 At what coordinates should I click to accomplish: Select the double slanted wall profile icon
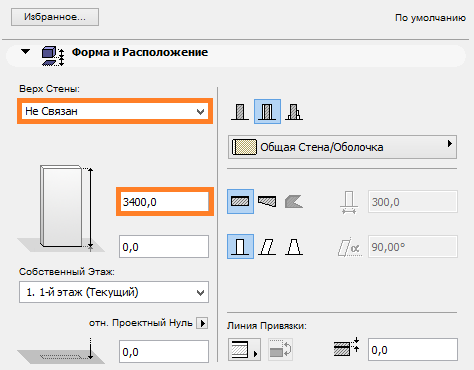(294, 247)
